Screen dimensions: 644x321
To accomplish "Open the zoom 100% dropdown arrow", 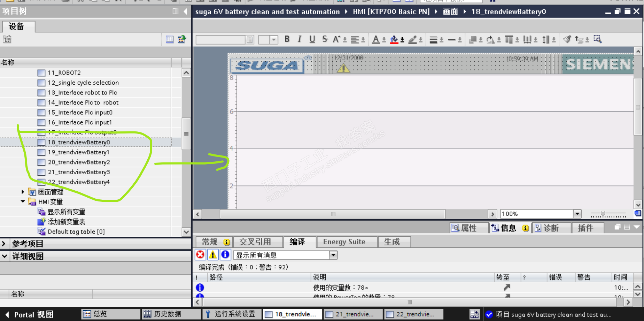I will point(577,214).
